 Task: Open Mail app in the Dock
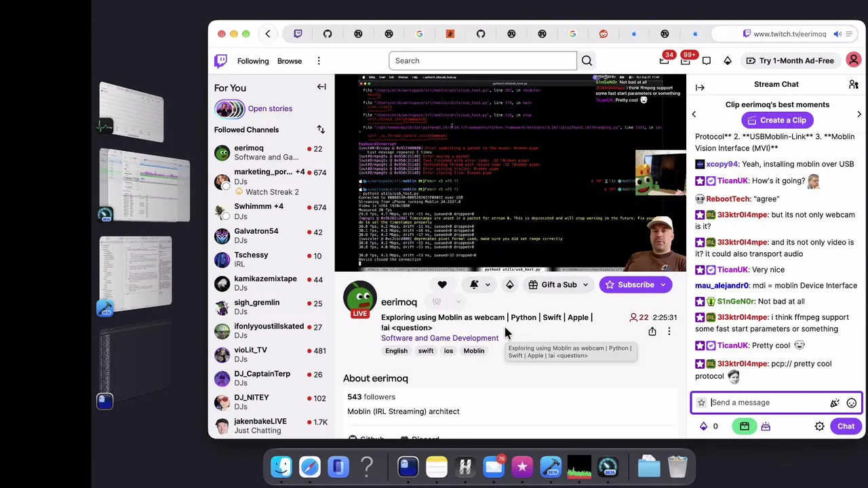pyautogui.click(x=493, y=467)
